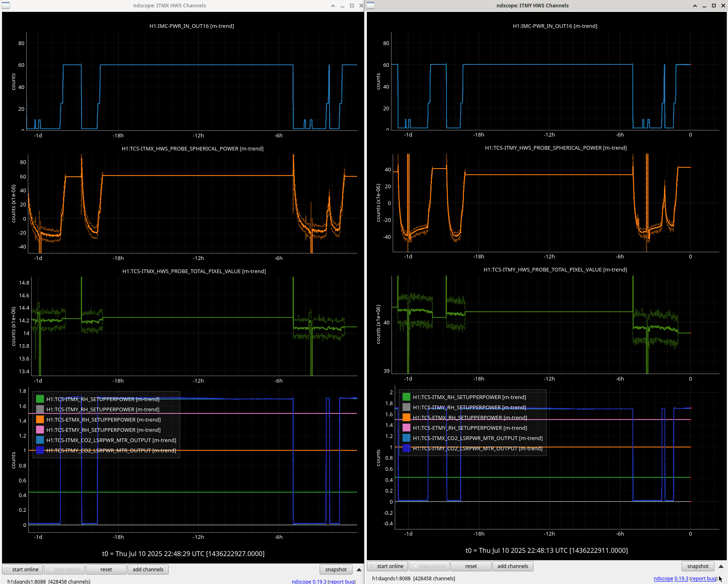Click orange ETMX_RH_SETUPPERPOWER swatch in ITMY legend
Viewport: 728px width, 584px height.
[x=406, y=417]
